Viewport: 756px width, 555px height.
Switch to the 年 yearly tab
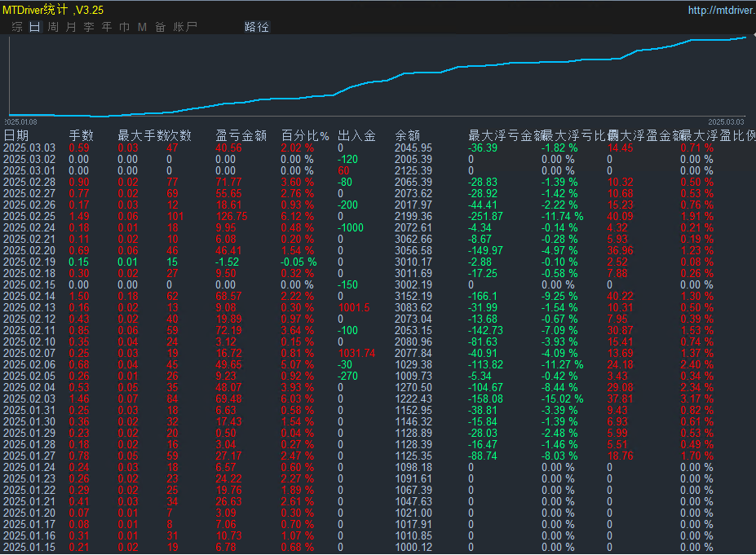(107, 27)
